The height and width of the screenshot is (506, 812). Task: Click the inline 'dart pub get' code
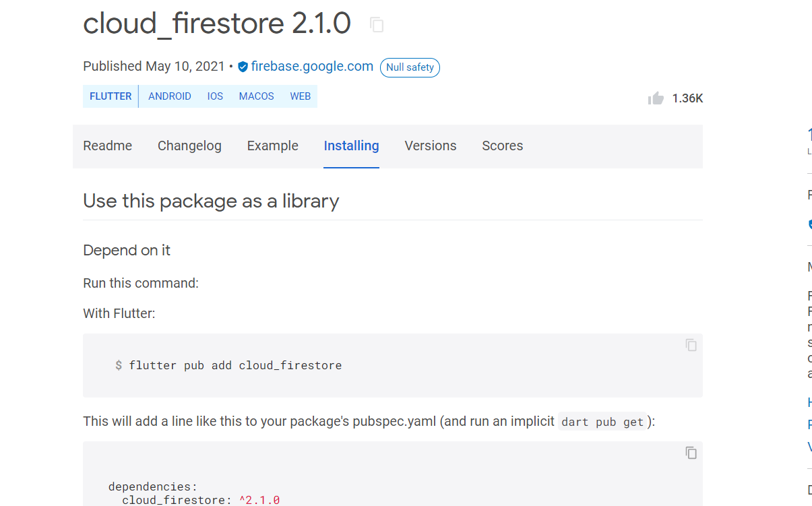click(x=602, y=422)
